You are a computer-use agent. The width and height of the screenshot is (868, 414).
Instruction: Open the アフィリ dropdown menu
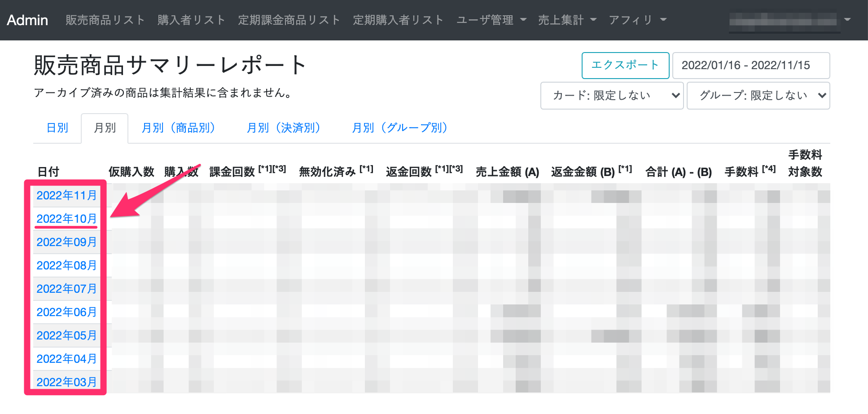(637, 20)
